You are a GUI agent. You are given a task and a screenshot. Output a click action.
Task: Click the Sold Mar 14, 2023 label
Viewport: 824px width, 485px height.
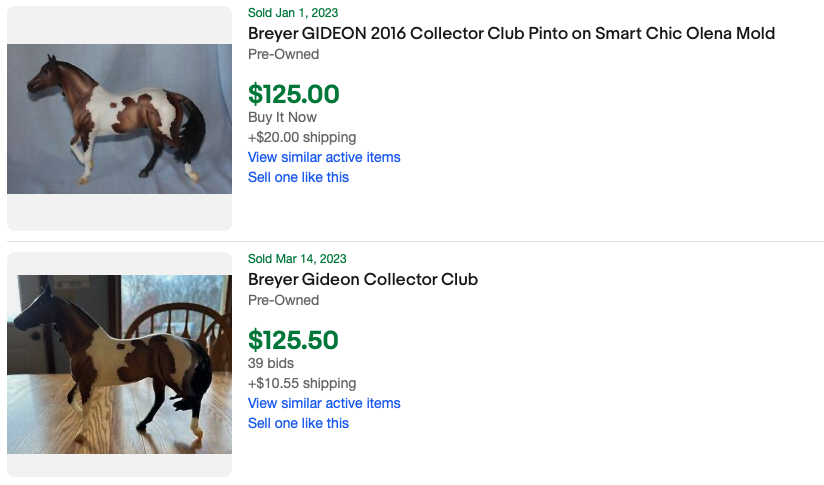pos(297,259)
